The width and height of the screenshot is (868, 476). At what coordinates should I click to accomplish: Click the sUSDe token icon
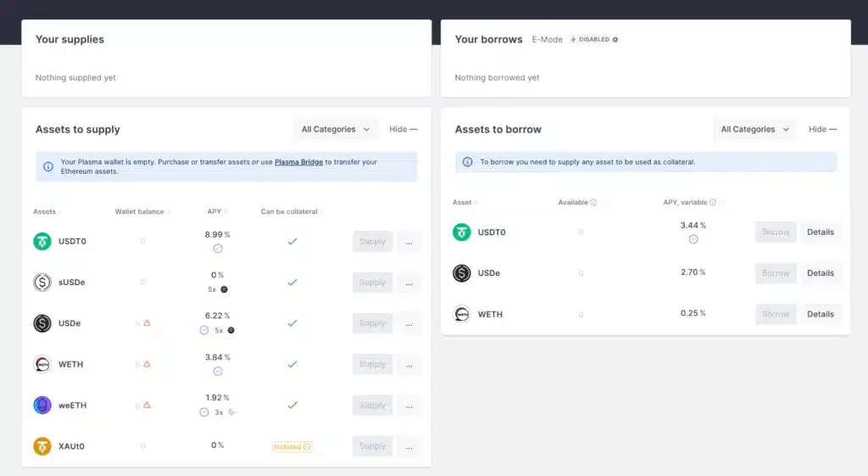click(42, 283)
